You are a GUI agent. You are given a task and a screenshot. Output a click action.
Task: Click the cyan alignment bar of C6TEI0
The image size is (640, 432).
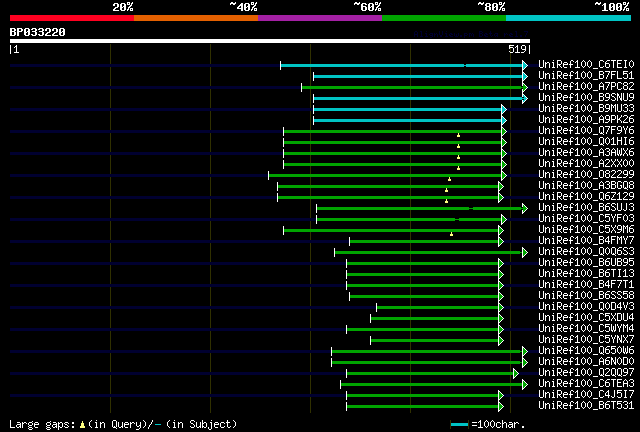[x=401, y=65]
